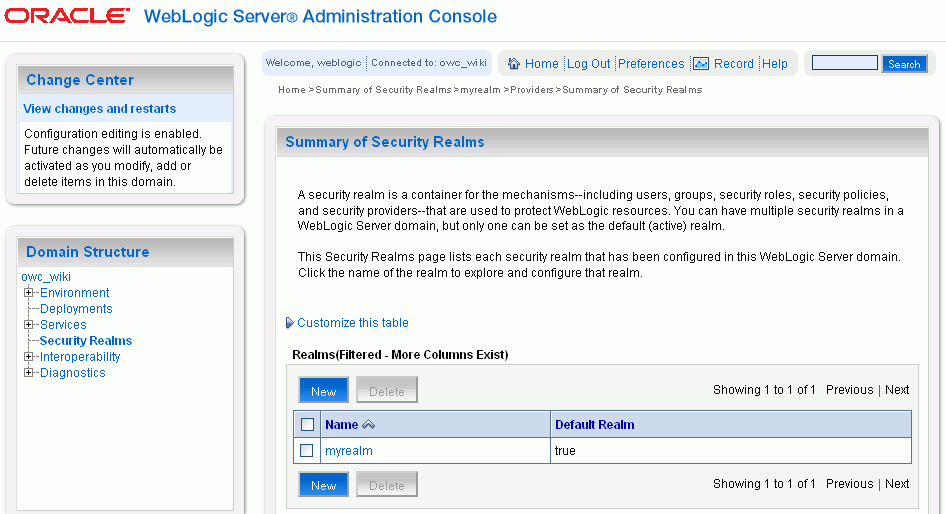The height and width of the screenshot is (514, 946).
Task: Click the top Next pagination link
Action: (897, 390)
